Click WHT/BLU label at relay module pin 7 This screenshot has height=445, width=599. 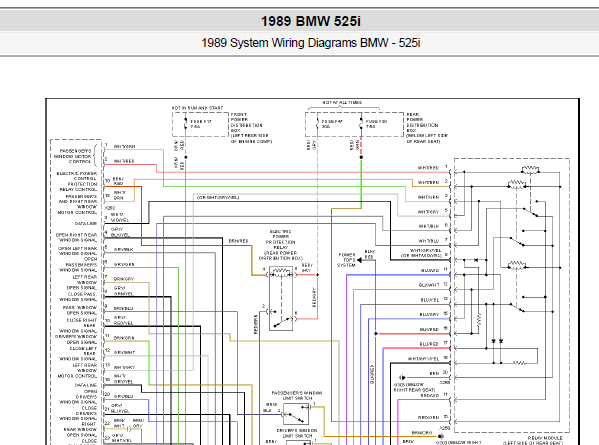[428, 241]
